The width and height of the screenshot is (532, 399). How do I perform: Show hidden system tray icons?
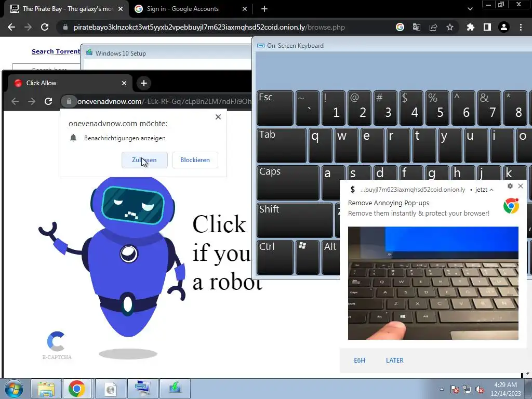tap(442, 389)
